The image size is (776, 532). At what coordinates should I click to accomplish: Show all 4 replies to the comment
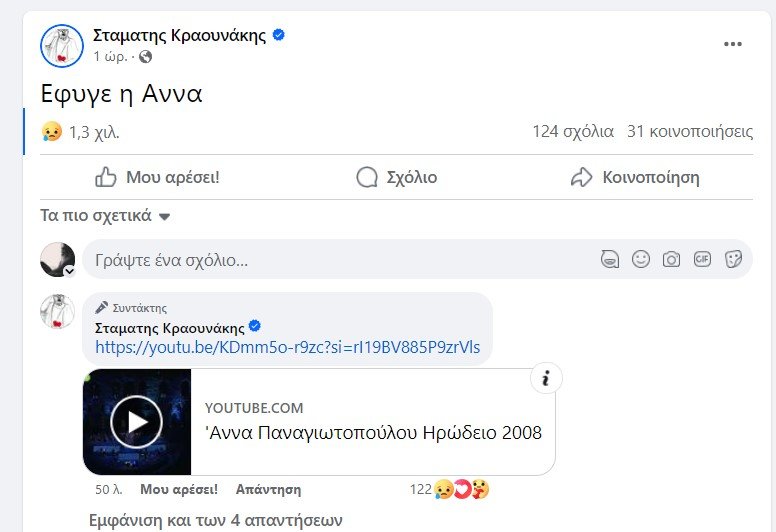click(x=215, y=520)
